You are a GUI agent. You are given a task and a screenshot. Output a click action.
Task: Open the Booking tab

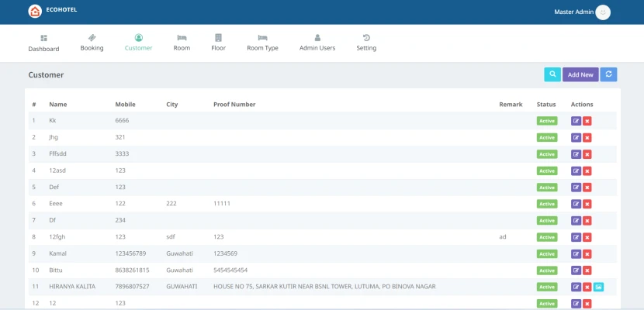92,43
